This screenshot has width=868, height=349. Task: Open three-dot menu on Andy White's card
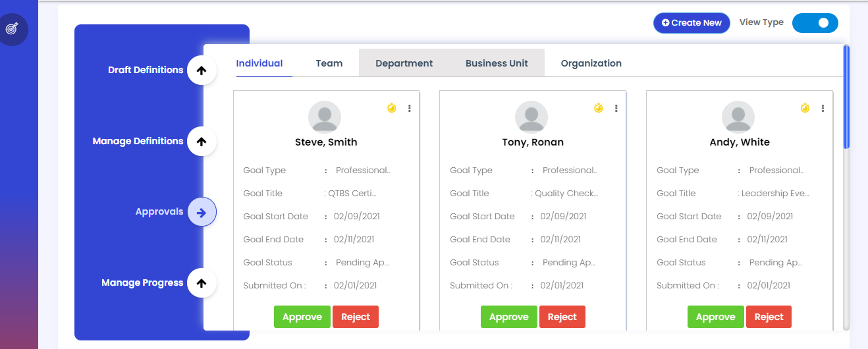(823, 108)
